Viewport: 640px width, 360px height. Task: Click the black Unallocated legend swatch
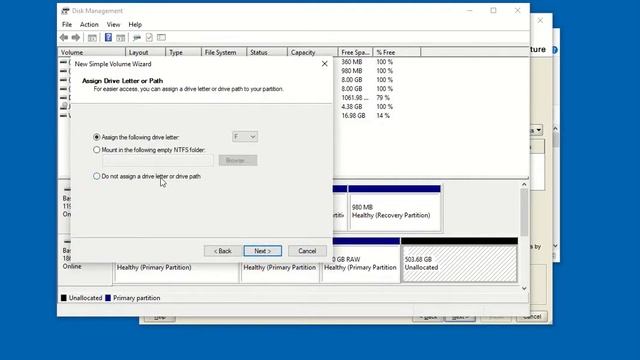[x=64, y=298]
